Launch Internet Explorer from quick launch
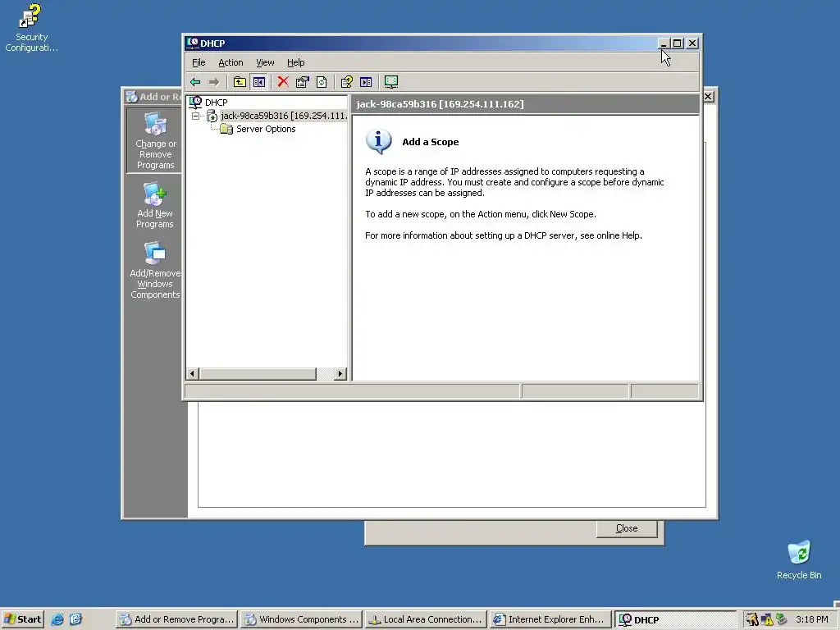 [x=57, y=619]
